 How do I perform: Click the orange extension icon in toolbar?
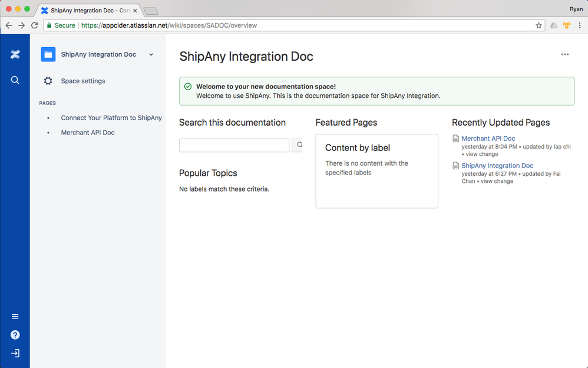click(x=567, y=25)
